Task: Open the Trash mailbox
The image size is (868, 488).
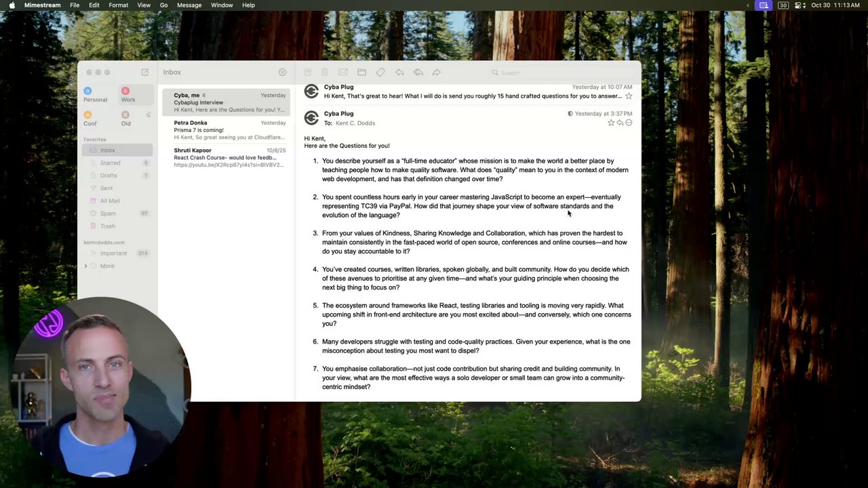Action: click(117, 226)
